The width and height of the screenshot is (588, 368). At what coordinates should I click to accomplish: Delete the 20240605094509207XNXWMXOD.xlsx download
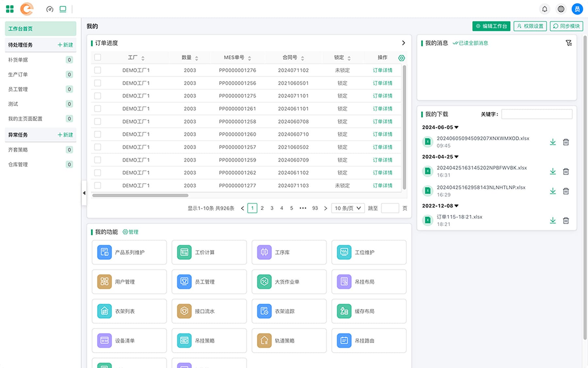coord(566,142)
